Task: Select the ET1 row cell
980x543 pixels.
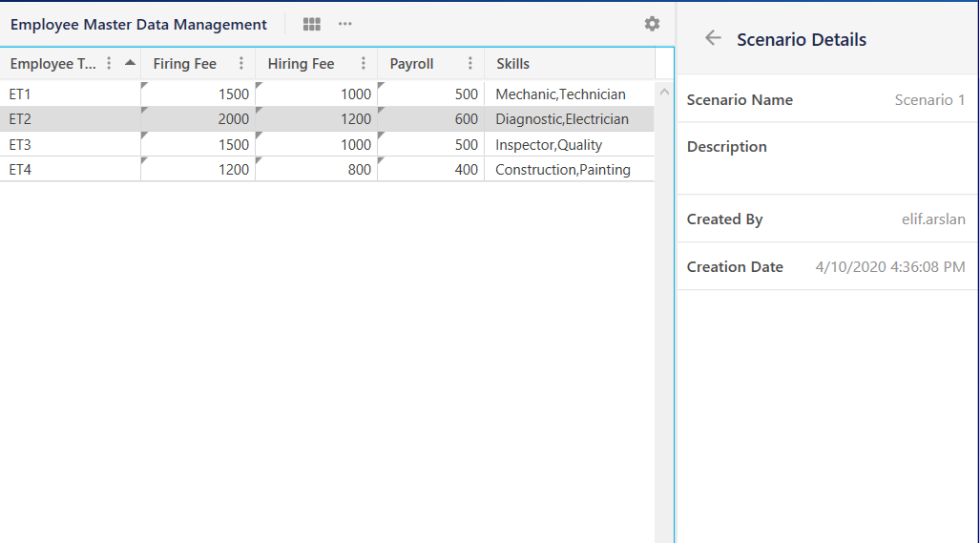Action: (x=70, y=94)
